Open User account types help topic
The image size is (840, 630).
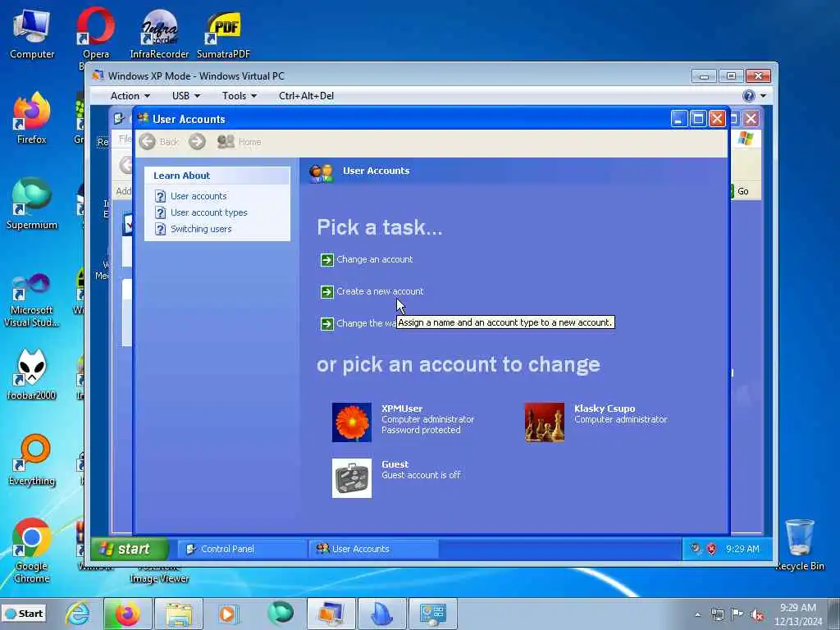pos(209,212)
